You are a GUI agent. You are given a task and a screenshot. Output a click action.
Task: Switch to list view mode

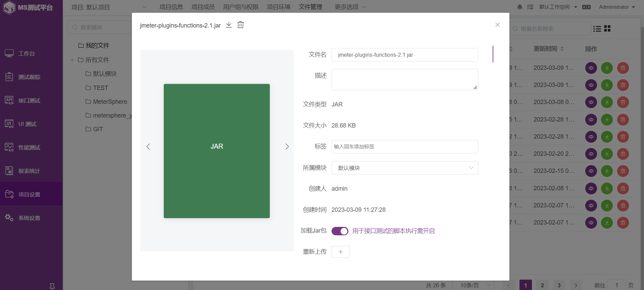[597, 29]
